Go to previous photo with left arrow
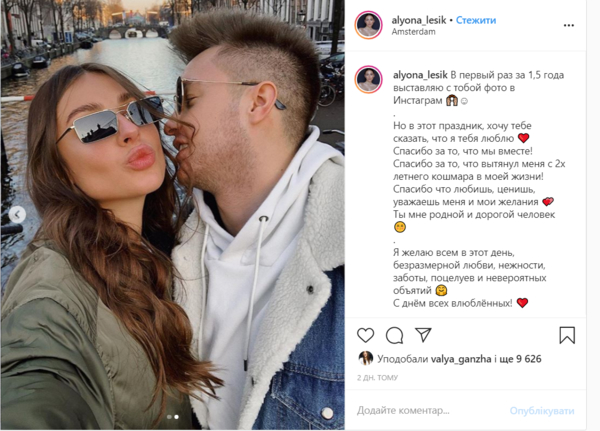 17,214
